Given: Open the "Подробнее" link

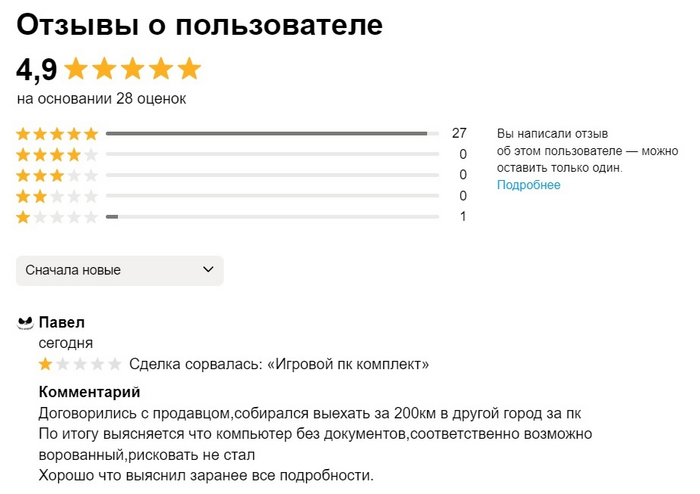Looking at the screenshot, I should tap(529, 185).
